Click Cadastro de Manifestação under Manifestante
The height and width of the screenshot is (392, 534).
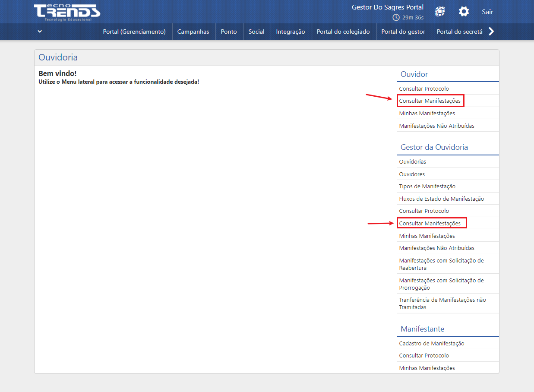click(x=432, y=344)
